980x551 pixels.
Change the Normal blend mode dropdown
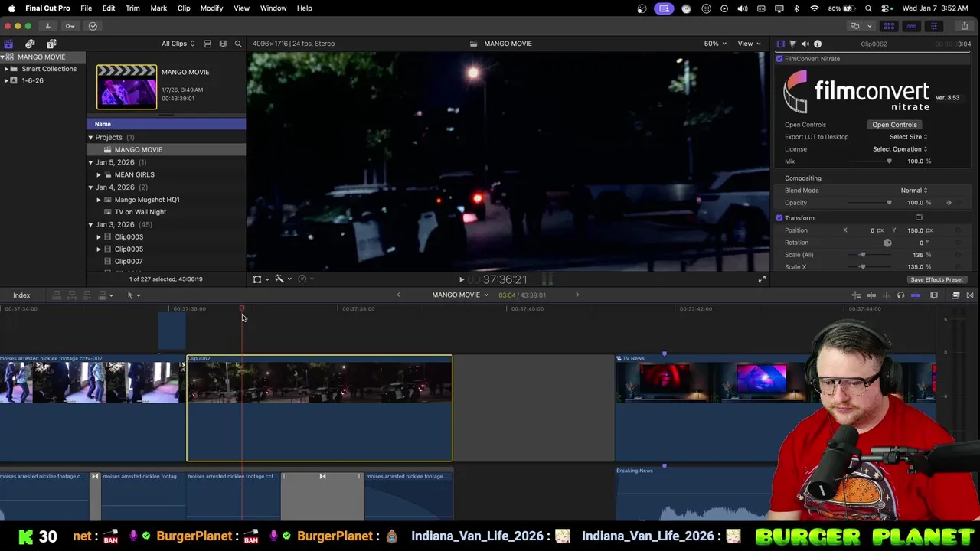(x=914, y=191)
